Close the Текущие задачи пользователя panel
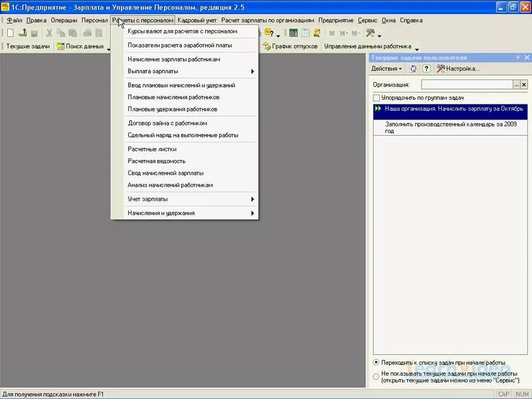 pos(527,58)
